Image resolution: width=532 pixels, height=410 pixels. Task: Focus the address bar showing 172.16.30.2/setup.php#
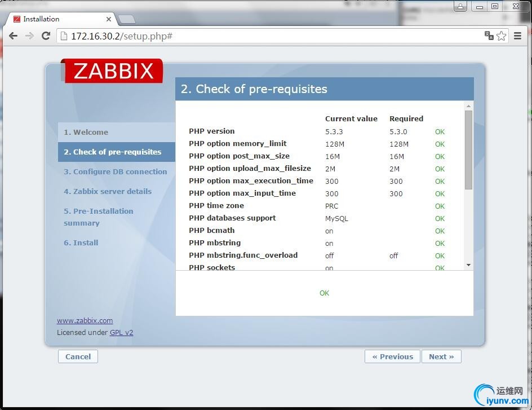[x=272, y=36]
